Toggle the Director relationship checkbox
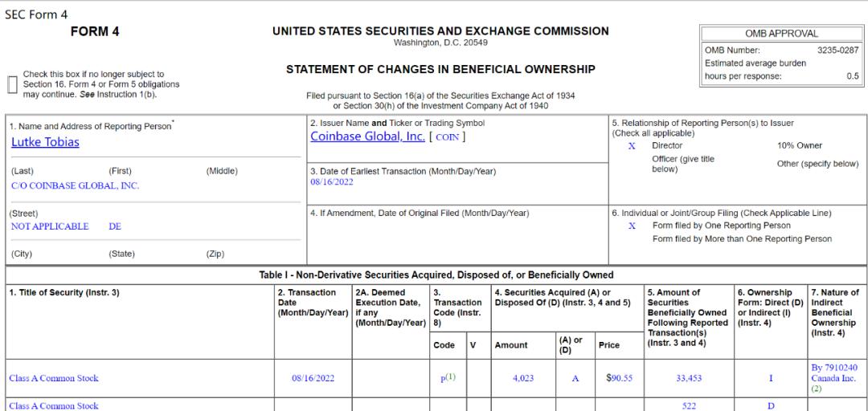 click(x=632, y=146)
